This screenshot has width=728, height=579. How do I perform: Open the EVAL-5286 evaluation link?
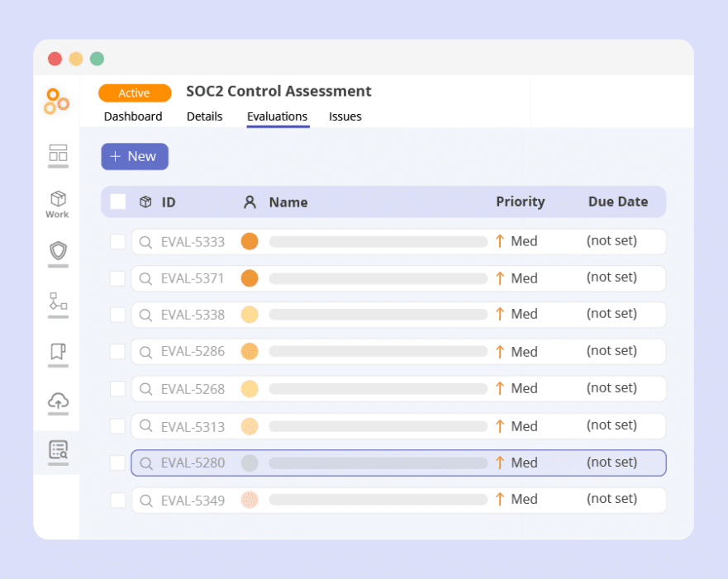tap(193, 352)
